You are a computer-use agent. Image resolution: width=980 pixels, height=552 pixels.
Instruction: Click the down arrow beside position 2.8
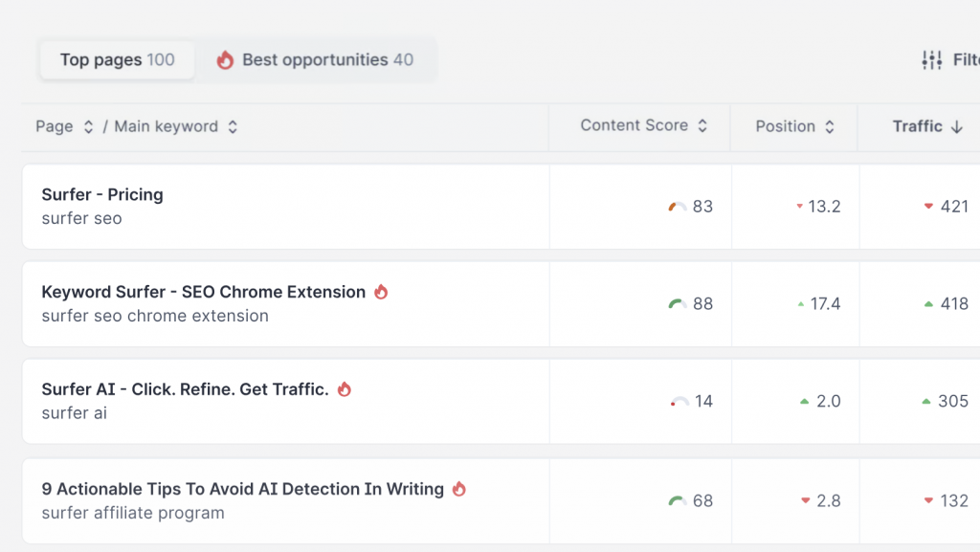(x=806, y=500)
